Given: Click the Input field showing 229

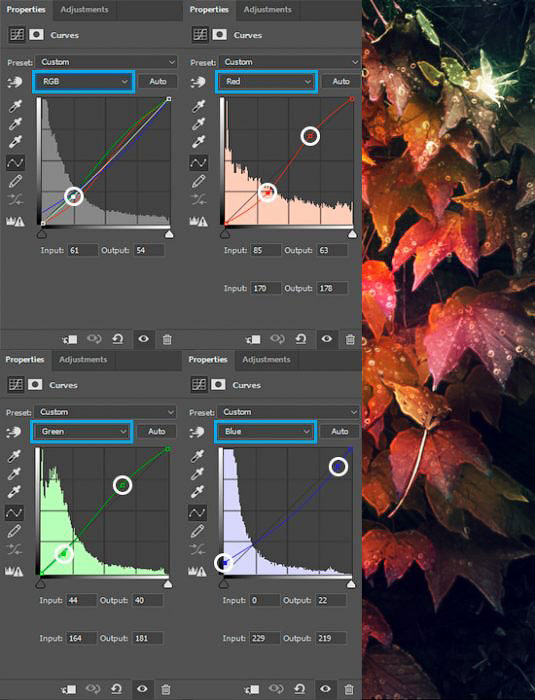Looking at the screenshot, I should click(x=265, y=638).
